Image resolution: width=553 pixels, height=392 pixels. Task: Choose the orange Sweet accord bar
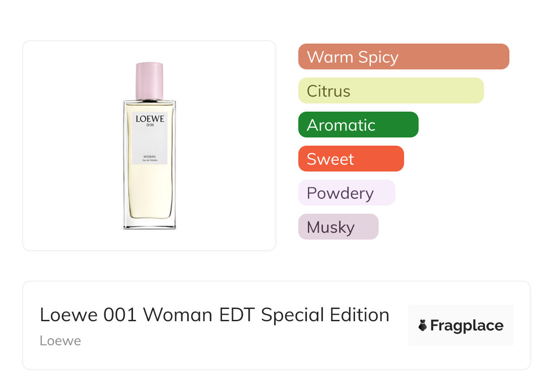[351, 159]
